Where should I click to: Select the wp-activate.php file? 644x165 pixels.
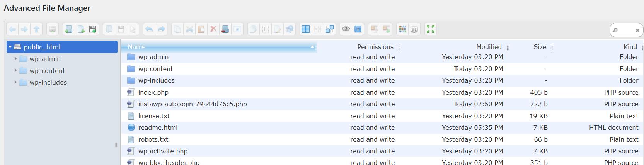(382, 151)
